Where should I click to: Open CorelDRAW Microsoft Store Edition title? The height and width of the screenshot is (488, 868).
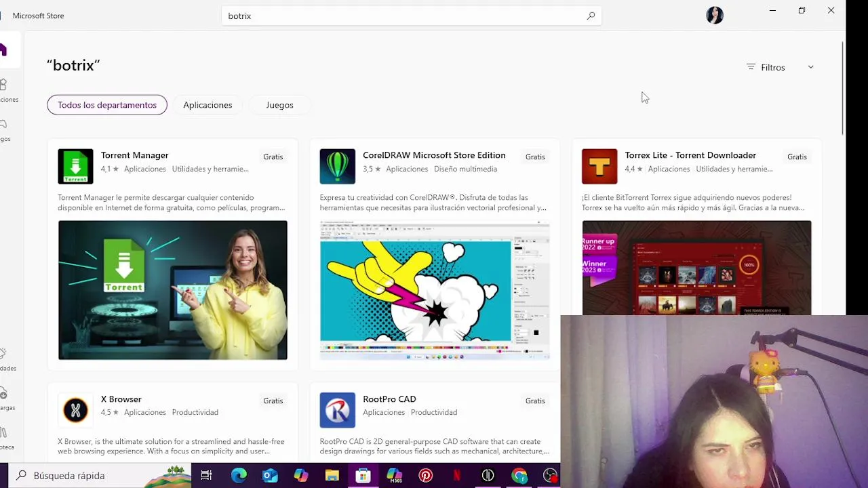434,155
